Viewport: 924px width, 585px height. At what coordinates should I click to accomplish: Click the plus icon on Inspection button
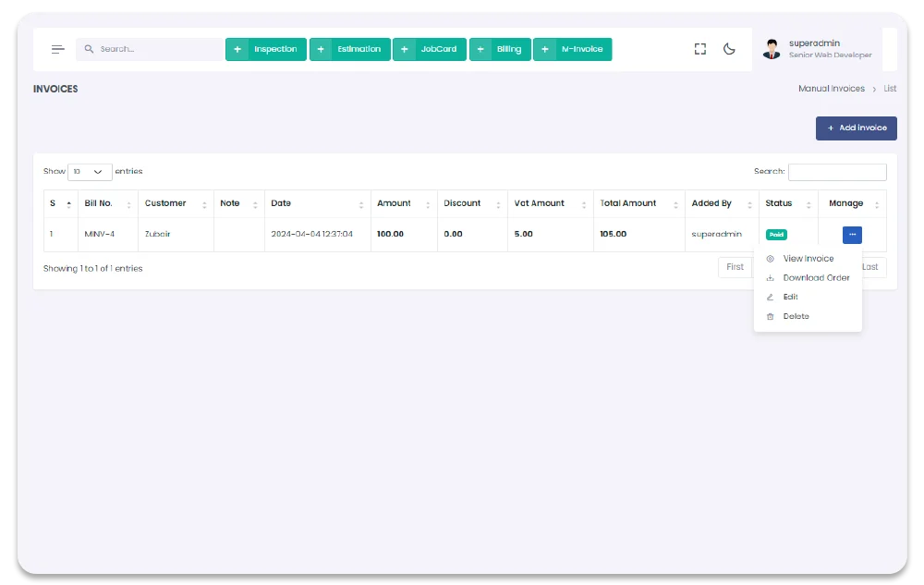click(237, 49)
